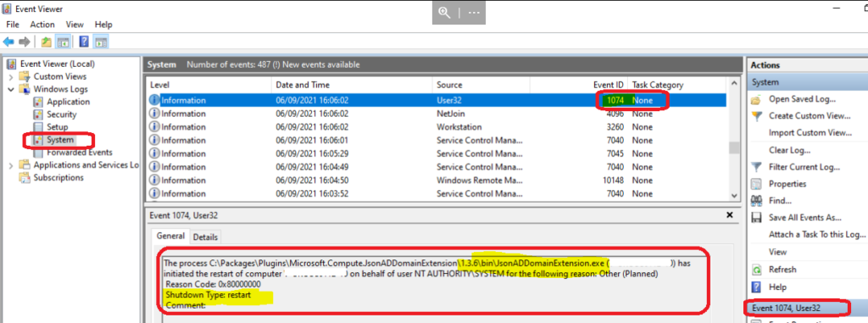The image size is (868, 323).
Task: Click the Up one level folder icon
Action: (47, 42)
